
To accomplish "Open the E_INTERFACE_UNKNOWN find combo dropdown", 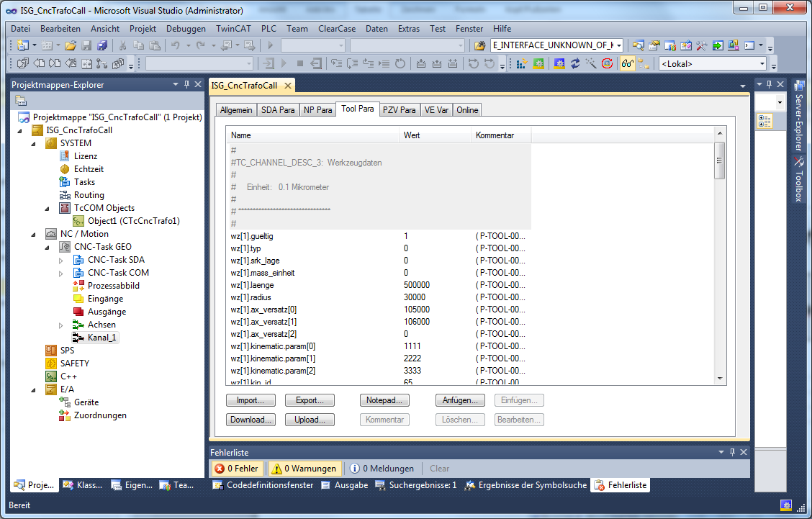I will click(x=619, y=45).
